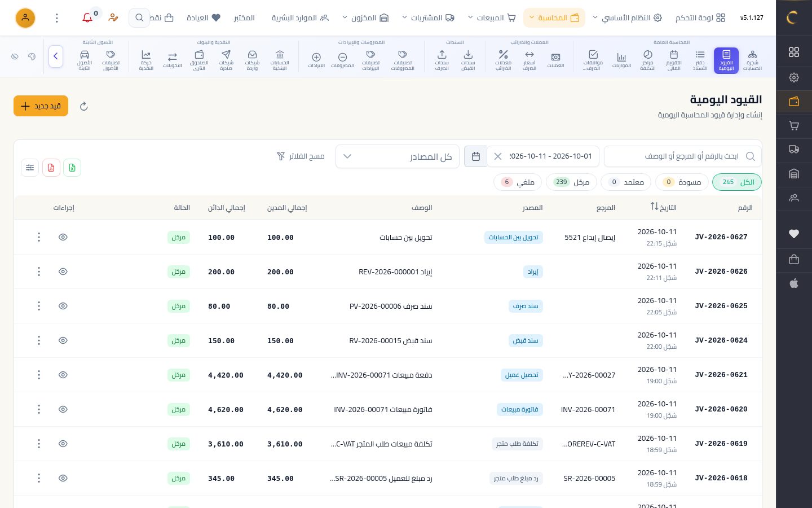Open the notifications bell
The image size is (812, 508).
[87, 18]
